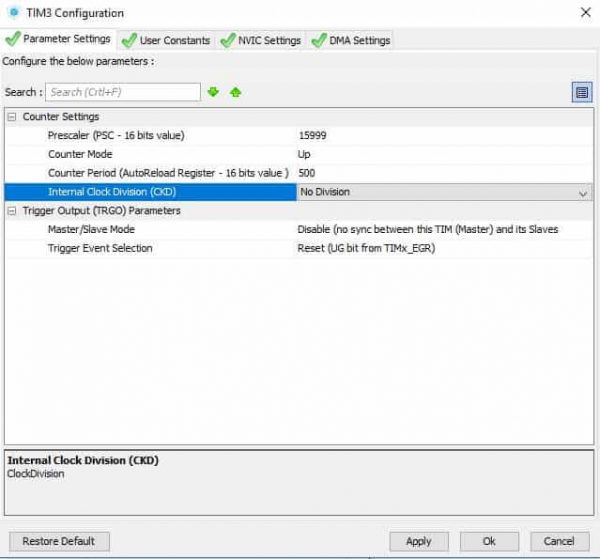Switch to the User Constants tab
Screen dimensions: 600x559
(166, 40)
